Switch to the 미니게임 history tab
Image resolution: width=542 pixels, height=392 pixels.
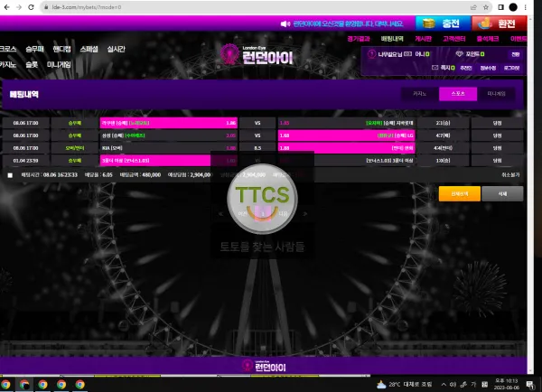496,94
